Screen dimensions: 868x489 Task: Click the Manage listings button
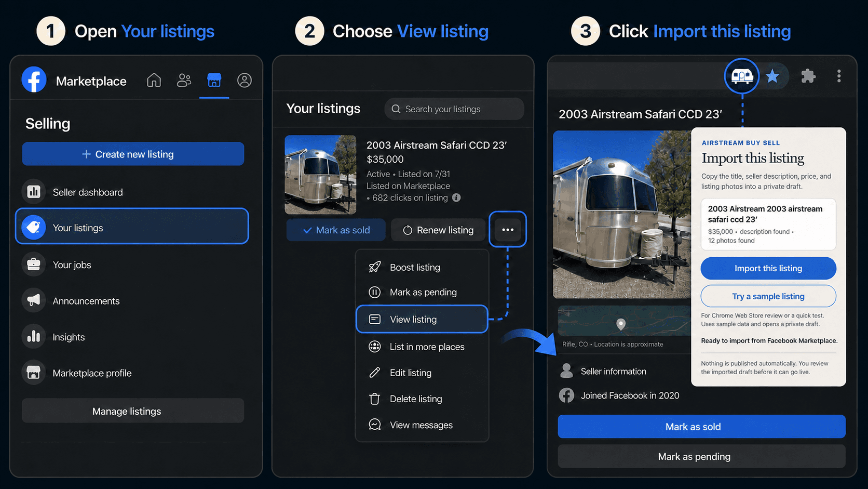point(133,411)
